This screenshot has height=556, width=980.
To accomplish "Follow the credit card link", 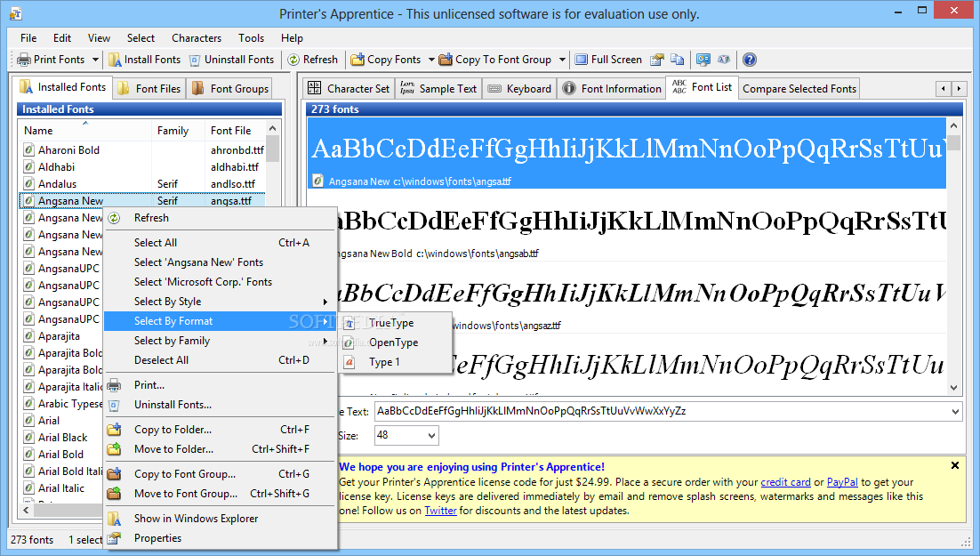I will point(785,482).
